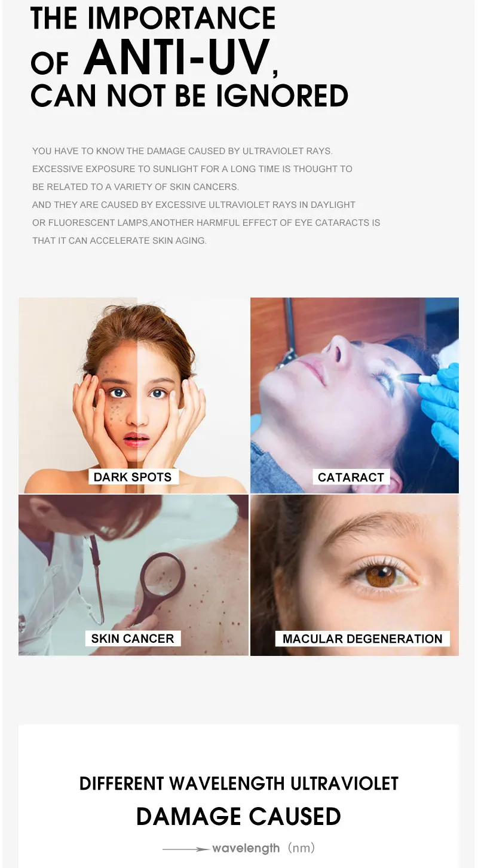This screenshot has width=478, height=868.
Task: Click the wavelength (nm) label
Action: click(263, 848)
